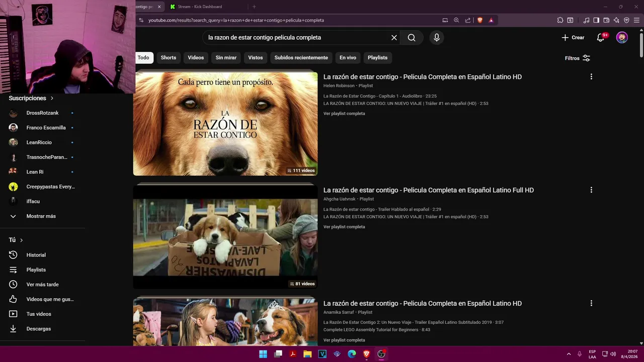Screen dimensions: 644x362
Task: Open Ver más tarde in the sidebar
Action: coord(42,285)
